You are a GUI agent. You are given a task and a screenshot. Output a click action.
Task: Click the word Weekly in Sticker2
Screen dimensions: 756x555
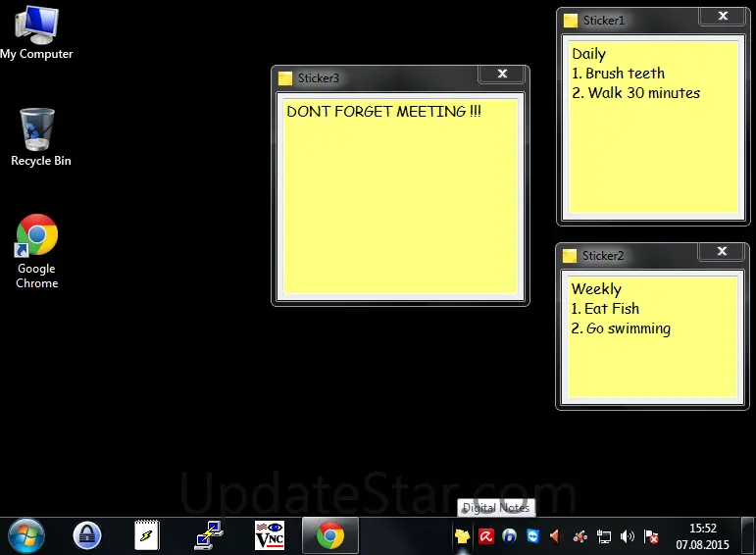click(x=596, y=289)
